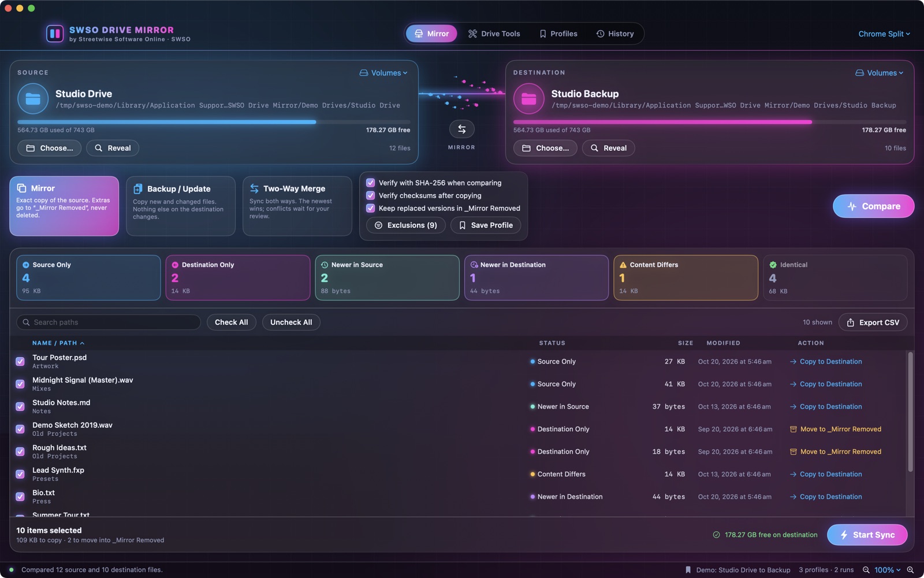The width and height of the screenshot is (924, 578).
Task: Open Exclusions (9)
Action: point(406,225)
